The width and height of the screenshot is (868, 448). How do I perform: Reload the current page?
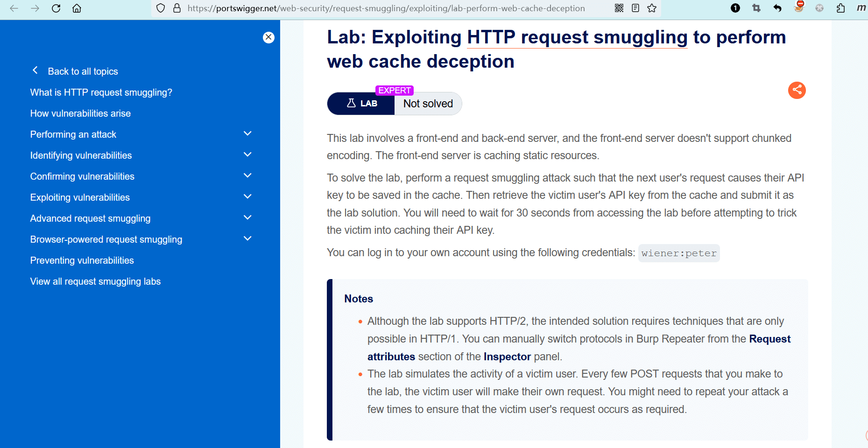click(x=56, y=8)
